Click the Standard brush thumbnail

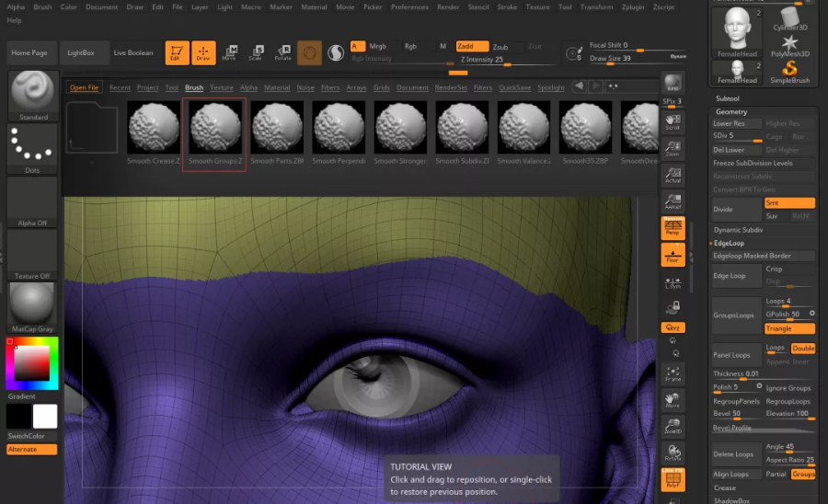33,95
